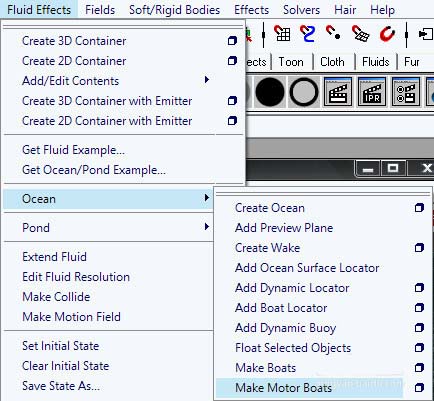
Task: Open options box for Add Boat Locator
Action: point(419,308)
